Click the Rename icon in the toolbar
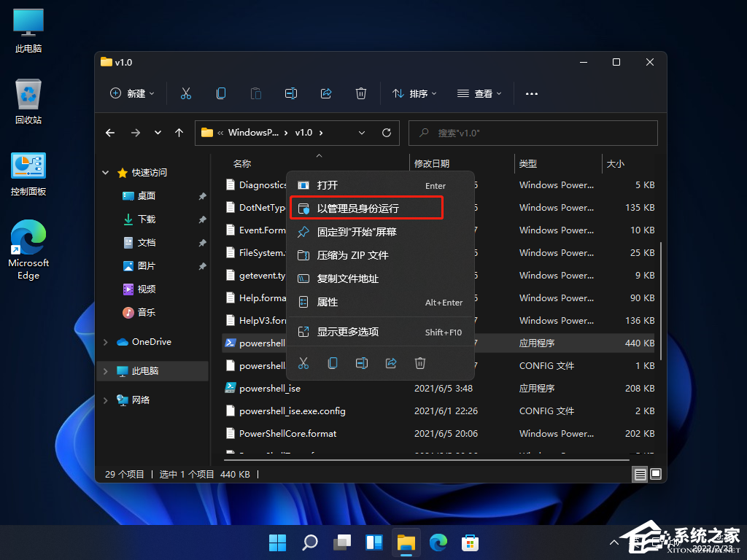The width and height of the screenshot is (747, 560). point(291,93)
